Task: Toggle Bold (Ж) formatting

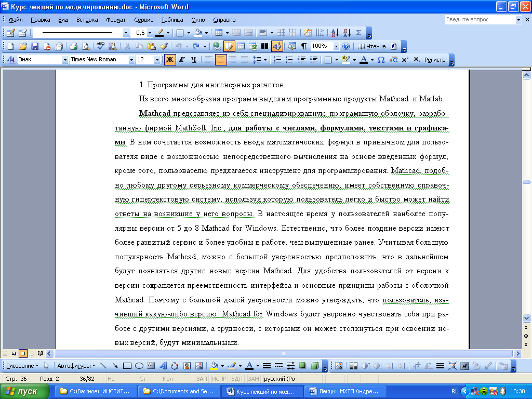Action: [x=170, y=60]
